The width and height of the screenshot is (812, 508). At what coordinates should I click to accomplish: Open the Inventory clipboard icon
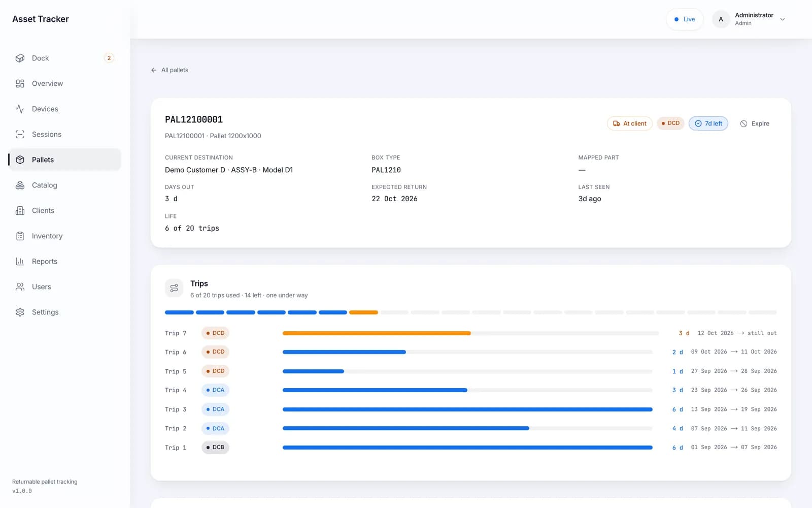(20, 236)
